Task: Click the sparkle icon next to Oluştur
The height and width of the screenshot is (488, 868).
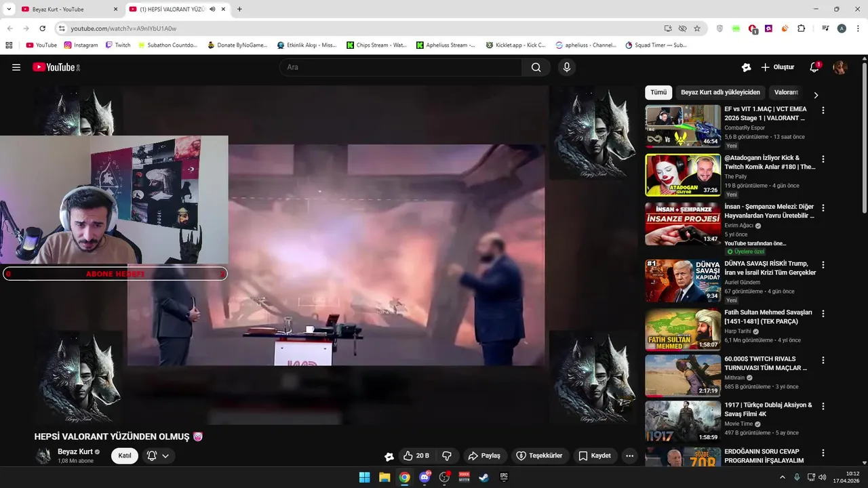Action: coord(747,67)
